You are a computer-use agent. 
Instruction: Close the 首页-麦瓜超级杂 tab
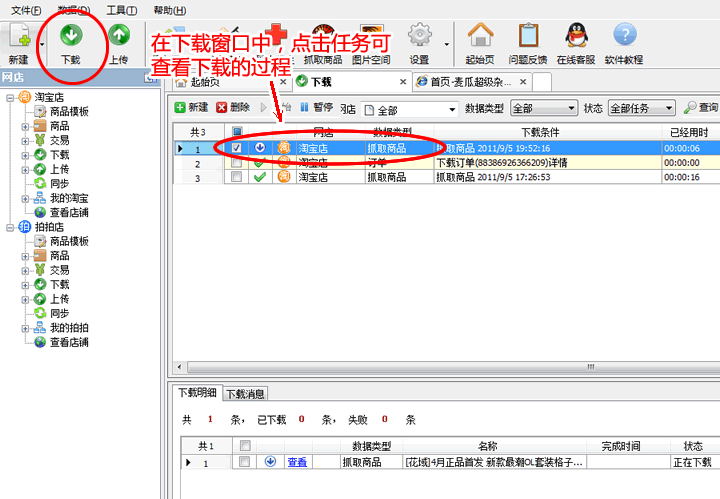click(523, 82)
